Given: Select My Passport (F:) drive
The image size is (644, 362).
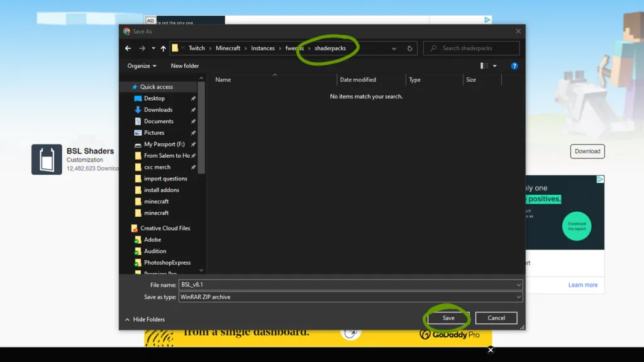Looking at the screenshot, I should coord(164,145).
